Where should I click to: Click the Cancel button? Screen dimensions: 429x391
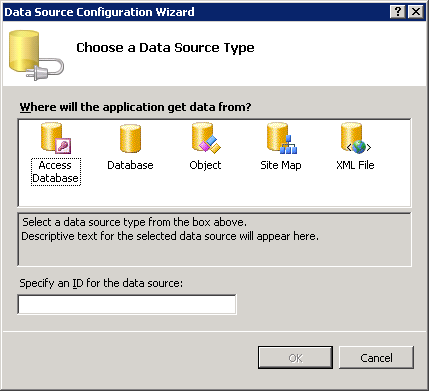point(376,358)
